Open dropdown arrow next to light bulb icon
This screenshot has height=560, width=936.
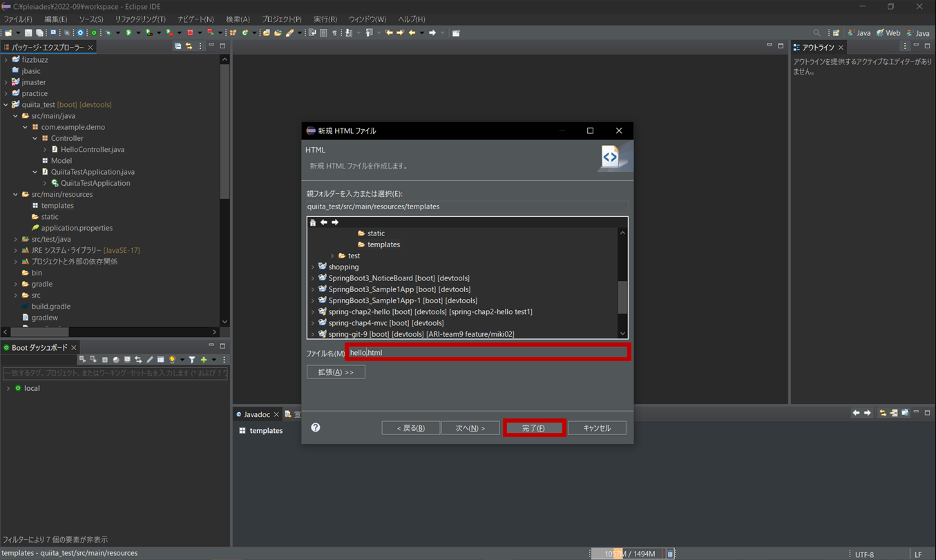tap(182, 360)
